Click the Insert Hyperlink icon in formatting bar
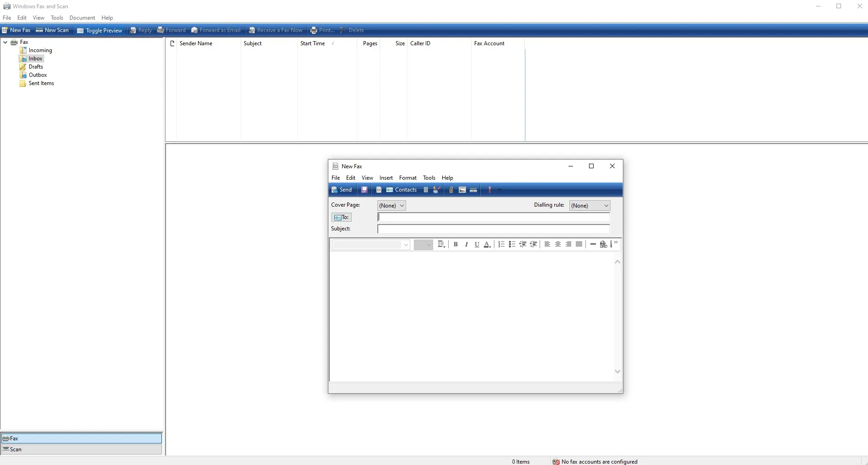The image size is (868, 465). click(604, 244)
